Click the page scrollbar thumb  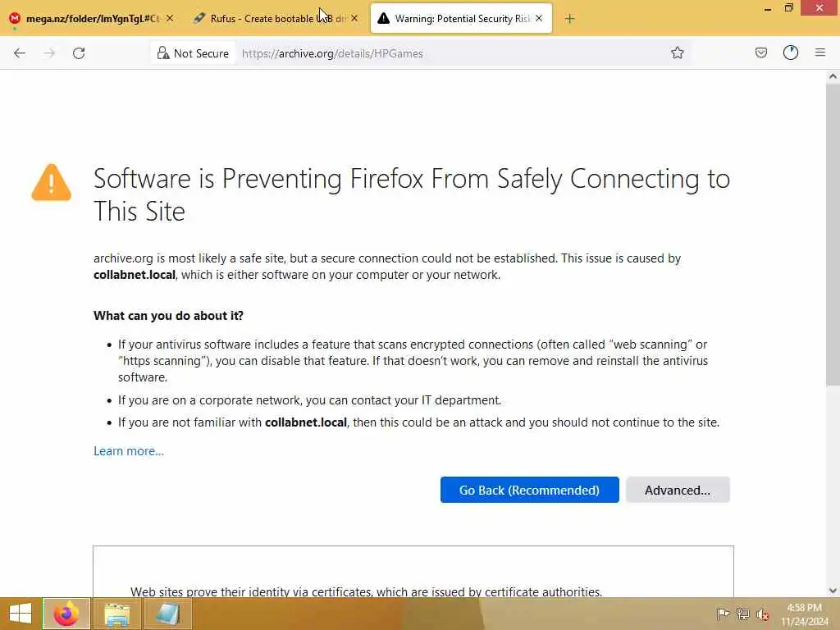[833, 235]
